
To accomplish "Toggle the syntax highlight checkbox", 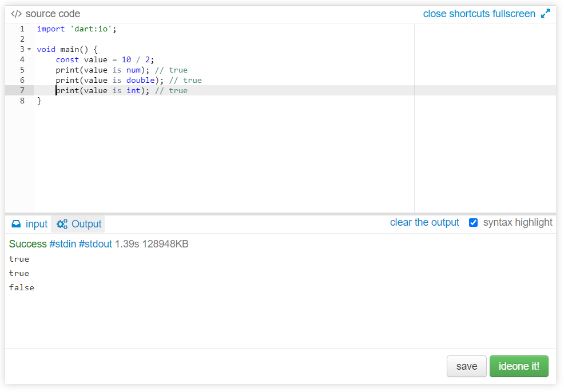I will pos(474,223).
